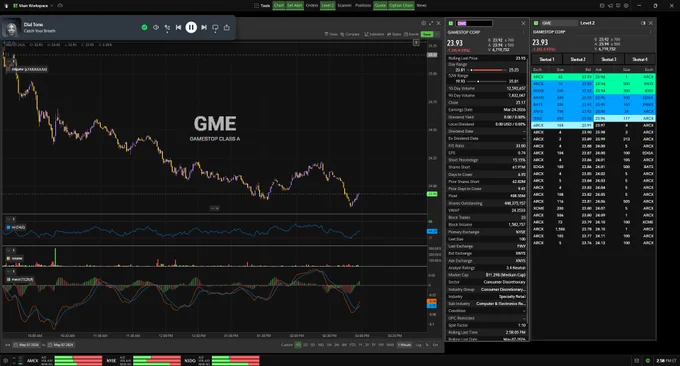Click the 52W Range slider bar
This screenshot has width=680, height=366.
tap(487, 81)
